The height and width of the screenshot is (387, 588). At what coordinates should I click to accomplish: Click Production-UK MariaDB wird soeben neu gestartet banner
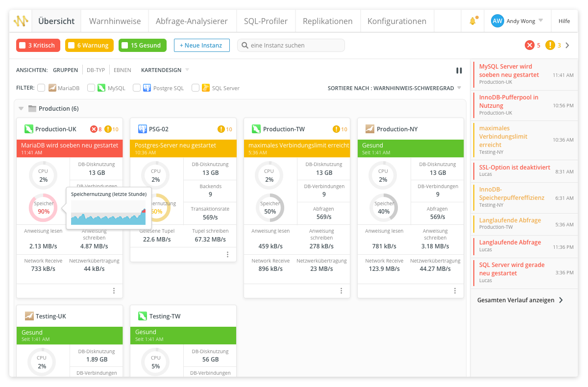point(70,148)
